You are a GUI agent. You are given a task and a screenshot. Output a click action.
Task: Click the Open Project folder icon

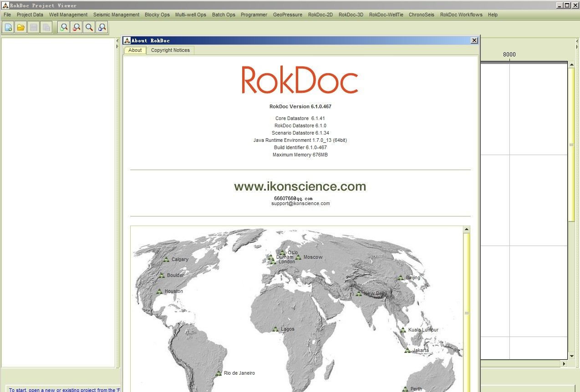click(x=21, y=27)
